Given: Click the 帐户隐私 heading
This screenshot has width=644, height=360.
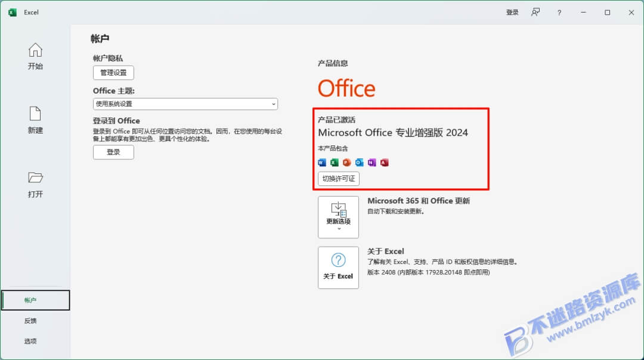Looking at the screenshot, I should pos(107,58).
